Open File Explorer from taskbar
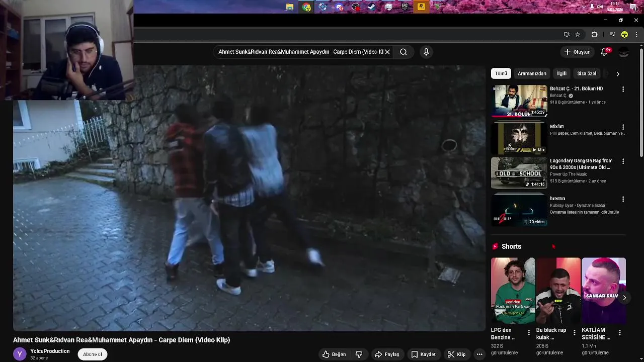The image size is (644, 362). point(290,7)
